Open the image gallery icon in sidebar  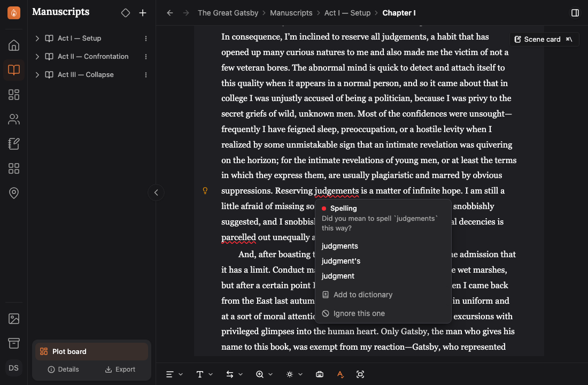coord(14,319)
